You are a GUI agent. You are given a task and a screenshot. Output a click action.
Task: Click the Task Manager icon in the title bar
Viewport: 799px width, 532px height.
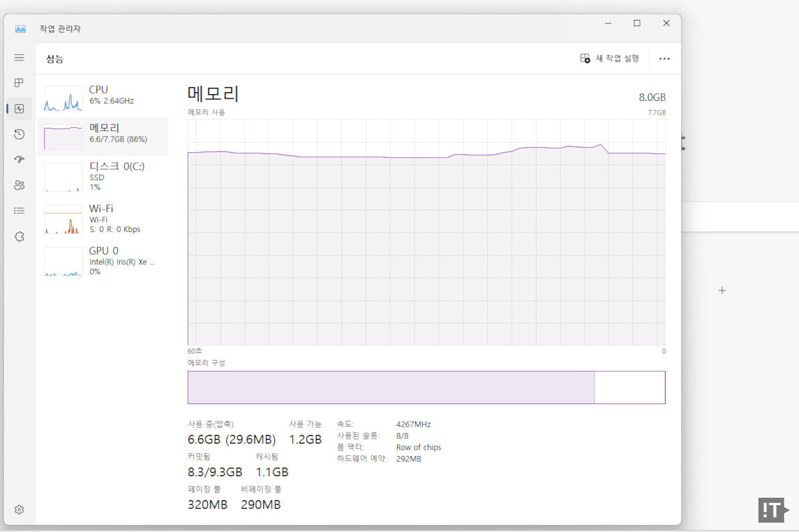(21, 29)
